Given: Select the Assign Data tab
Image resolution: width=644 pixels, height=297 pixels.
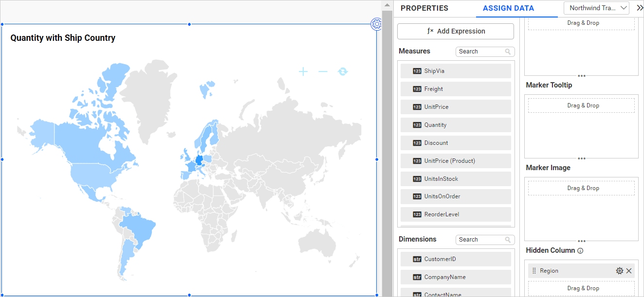Looking at the screenshot, I should [x=508, y=8].
